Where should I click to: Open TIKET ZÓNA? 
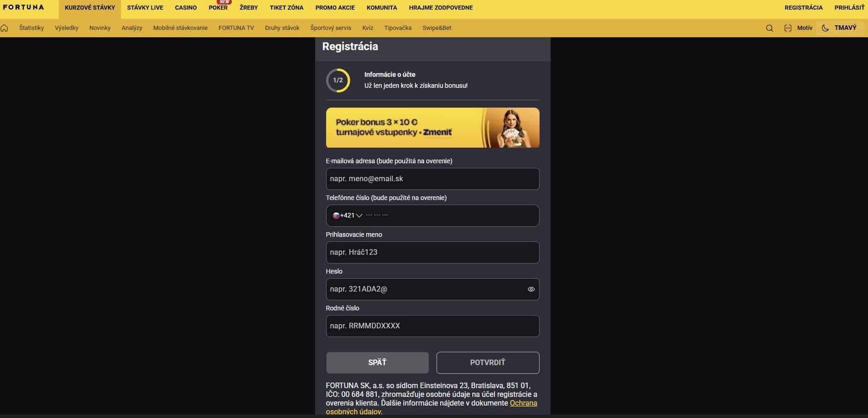287,8
